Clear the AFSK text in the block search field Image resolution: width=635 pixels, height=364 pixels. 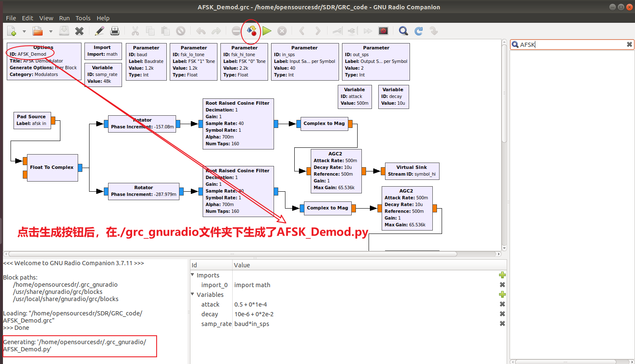629,44
